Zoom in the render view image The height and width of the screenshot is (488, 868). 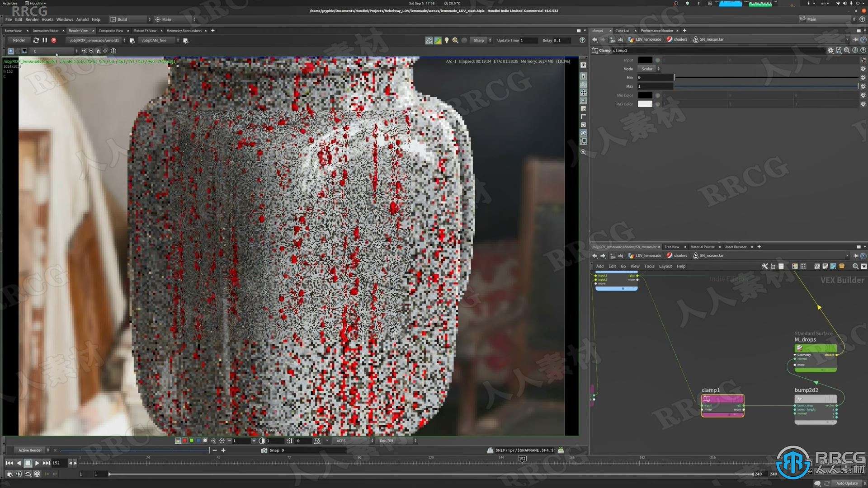point(84,51)
